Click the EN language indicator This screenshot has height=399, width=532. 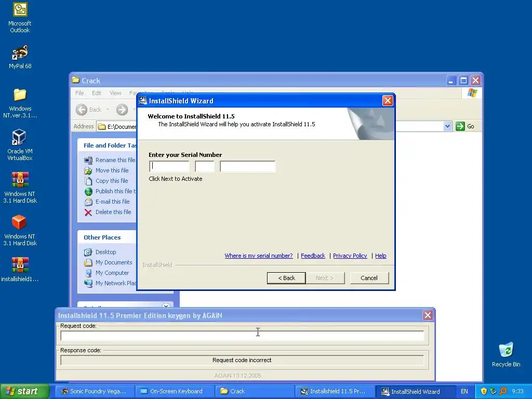pyautogui.click(x=464, y=391)
